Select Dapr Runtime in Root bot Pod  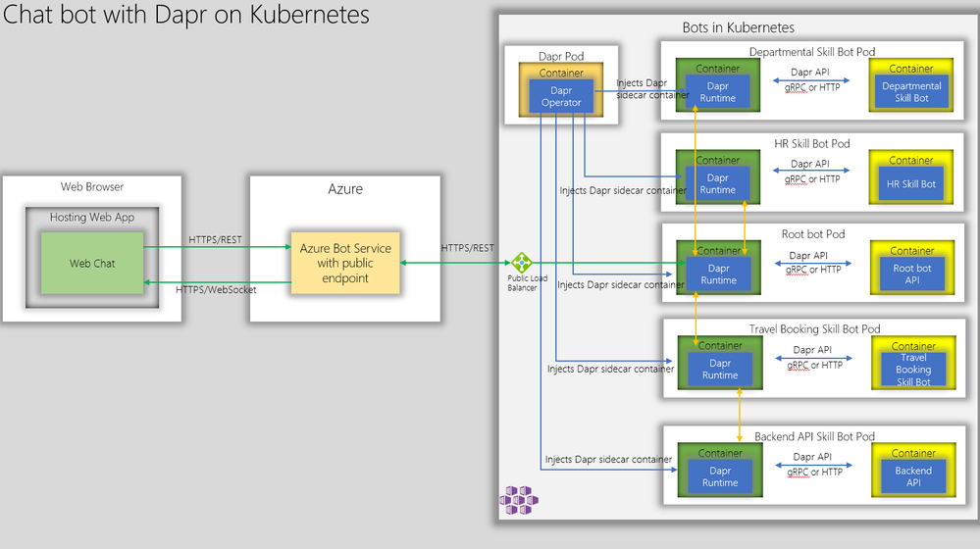718,274
